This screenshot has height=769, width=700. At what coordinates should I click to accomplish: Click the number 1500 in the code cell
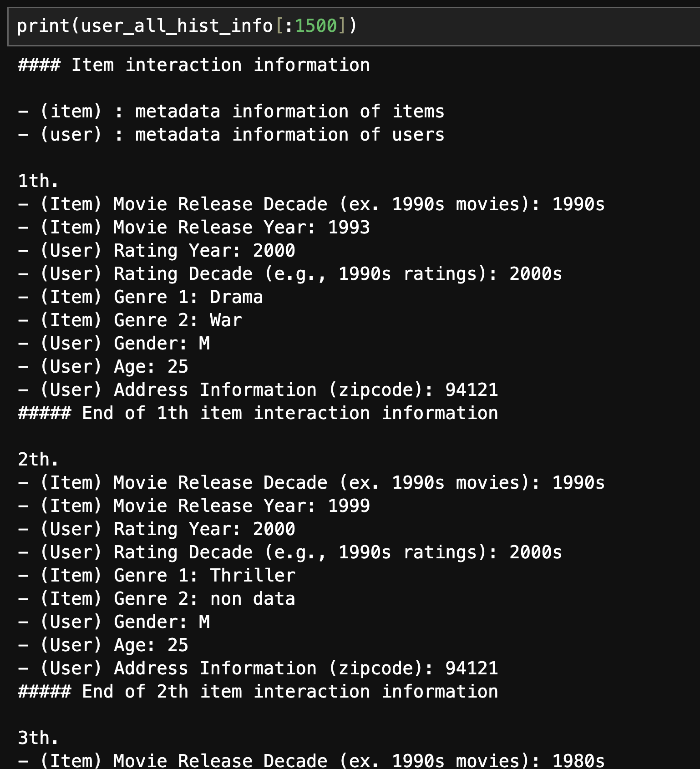click(x=316, y=26)
